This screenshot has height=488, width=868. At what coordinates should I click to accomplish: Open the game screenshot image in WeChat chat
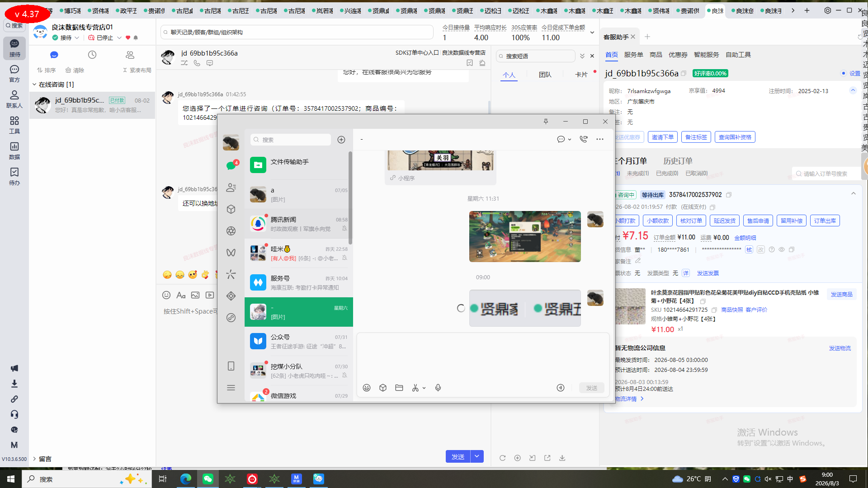[x=525, y=236]
